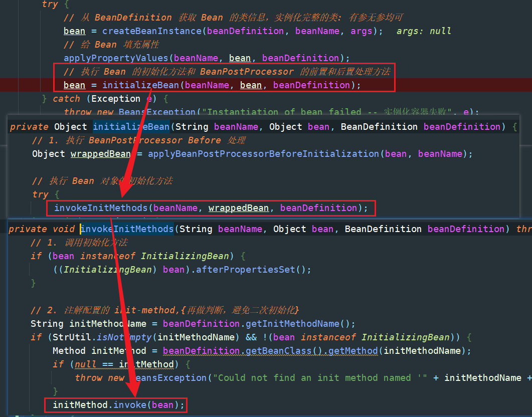The height and width of the screenshot is (417, 532).
Task: Click the "Could not find an init method" string
Action: [319, 378]
